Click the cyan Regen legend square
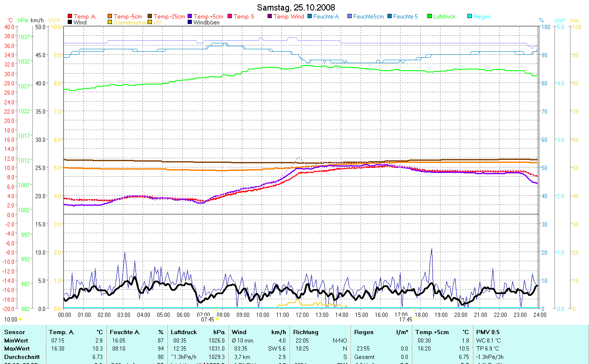The image size is (589, 364). click(470, 16)
